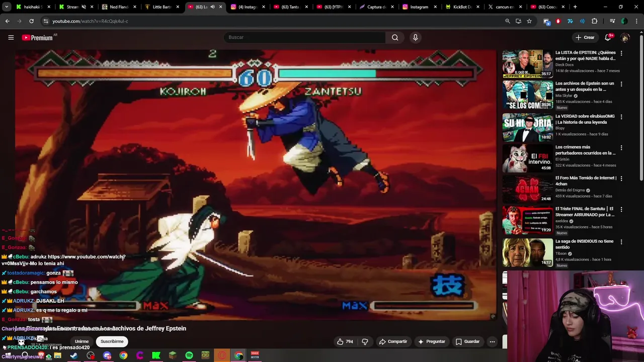Viewport: 644px width, 362px height.
Task: Open the Chrome three-dot menu
Action: pyautogui.click(x=636, y=21)
